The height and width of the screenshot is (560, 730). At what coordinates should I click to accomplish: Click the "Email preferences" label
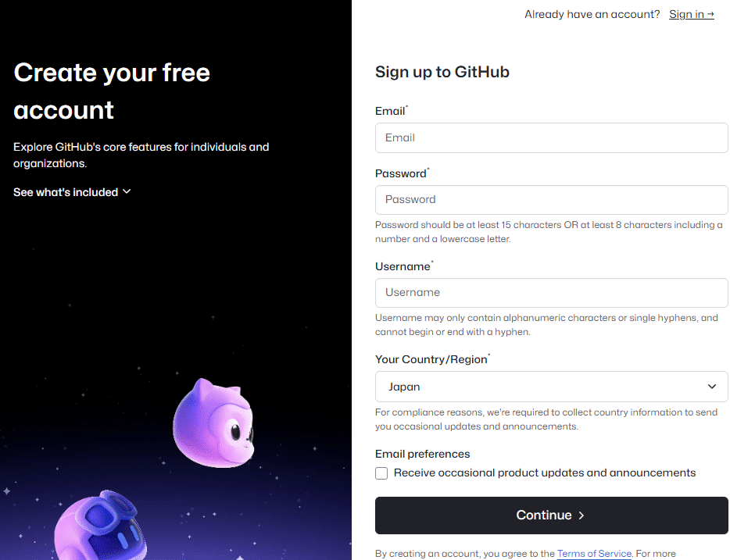coord(422,454)
